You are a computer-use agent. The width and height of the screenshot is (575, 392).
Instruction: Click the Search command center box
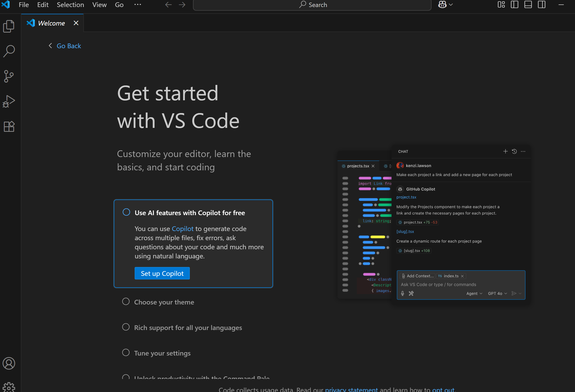point(312,5)
